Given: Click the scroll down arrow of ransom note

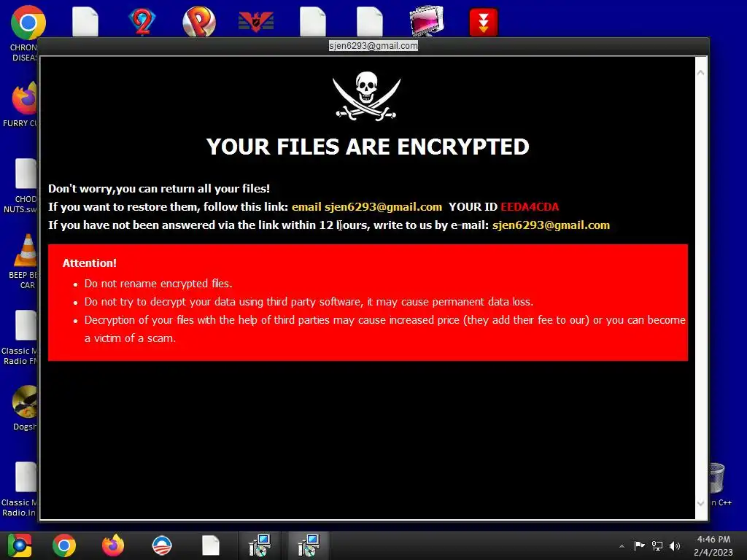Looking at the screenshot, I should [x=701, y=503].
